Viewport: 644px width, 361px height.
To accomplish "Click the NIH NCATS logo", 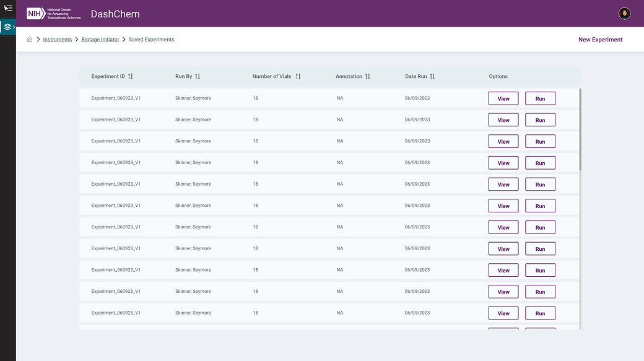I will 54,14.
